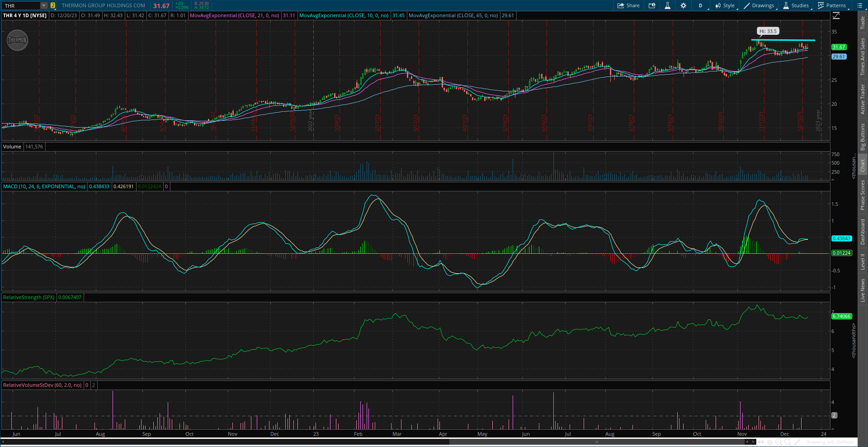Switch to the Trade sidebar tab
Viewport: 868px width, 447px height.
pyautogui.click(x=863, y=23)
